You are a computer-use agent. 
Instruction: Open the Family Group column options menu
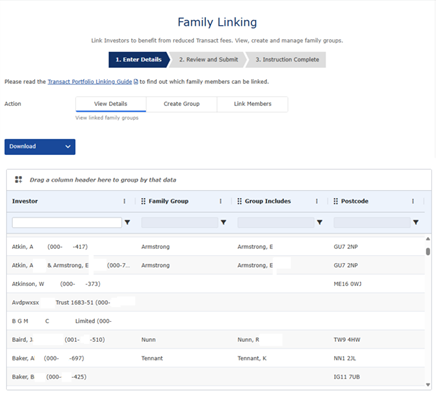coord(220,201)
